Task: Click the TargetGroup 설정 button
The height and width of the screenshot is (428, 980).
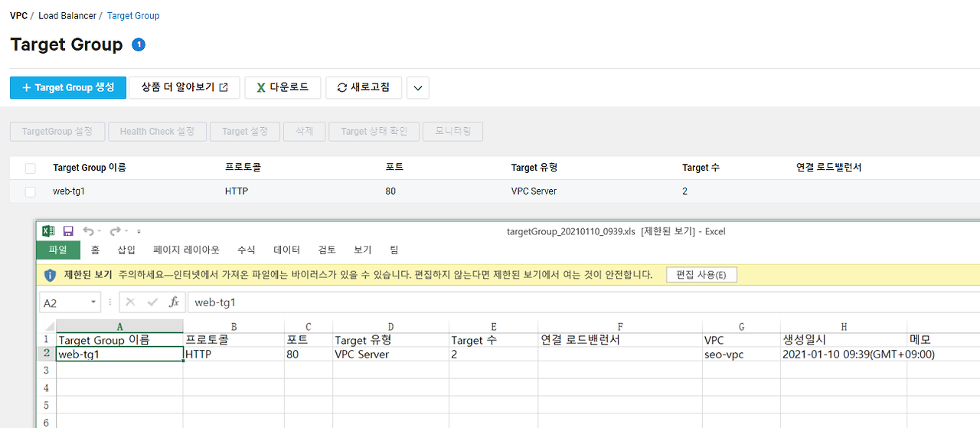Action: click(57, 132)
